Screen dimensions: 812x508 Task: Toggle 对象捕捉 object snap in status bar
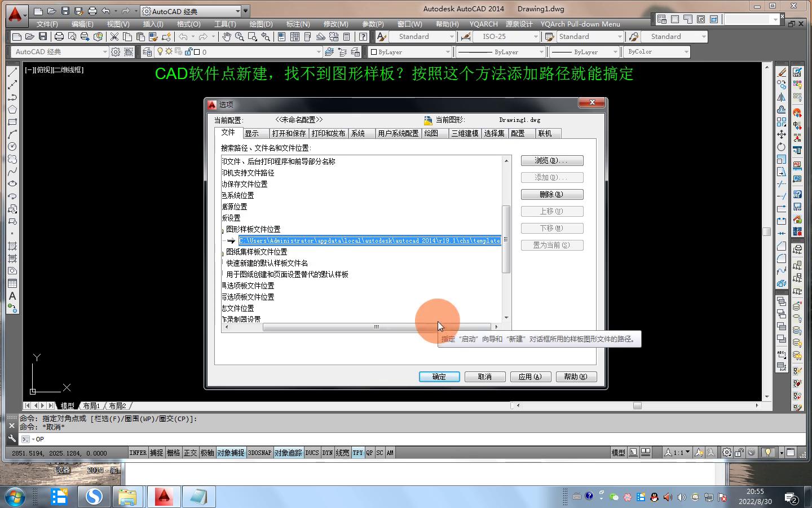[231, 453]
